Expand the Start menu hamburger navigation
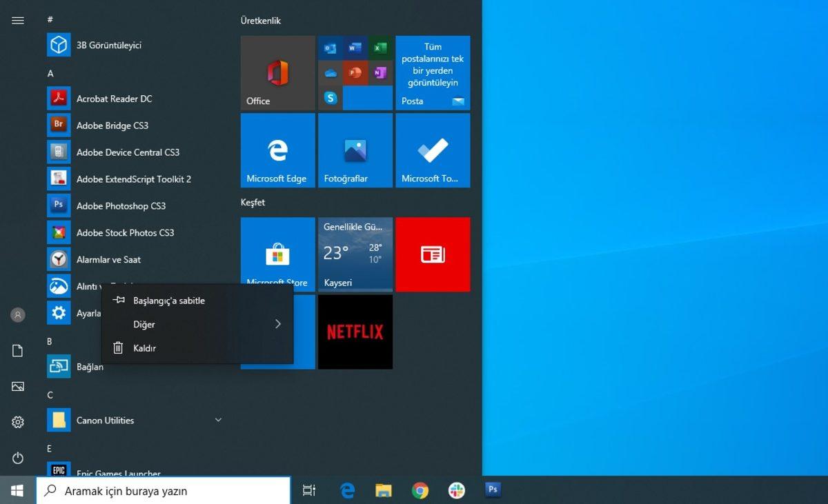 pos(17,20)
